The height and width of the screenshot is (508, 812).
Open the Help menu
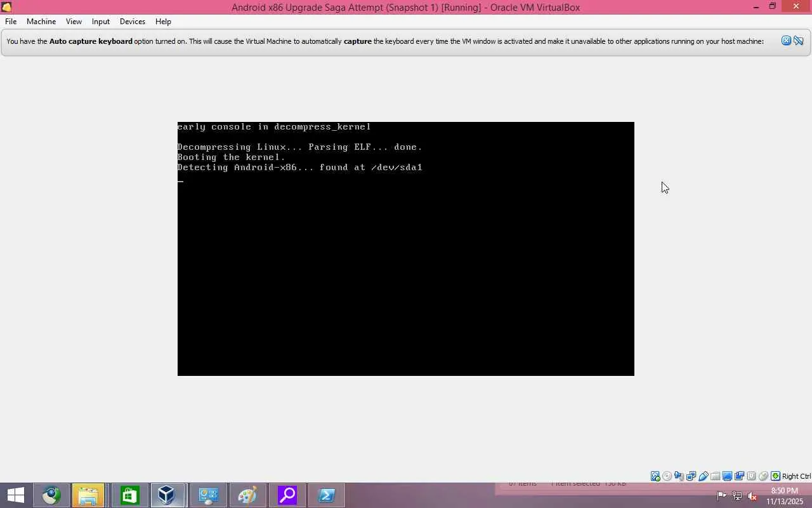click(x=163, y=22)
